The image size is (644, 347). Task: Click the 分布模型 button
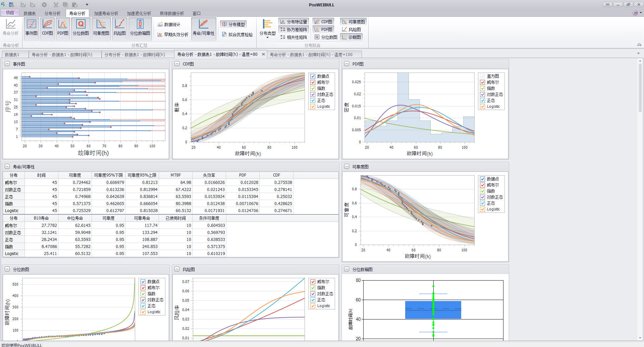[233, 24]
